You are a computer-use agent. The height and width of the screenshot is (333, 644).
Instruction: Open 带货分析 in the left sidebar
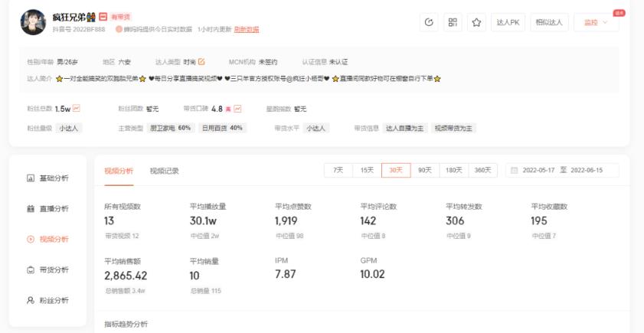pyautogui.click(x=53, y=269)
